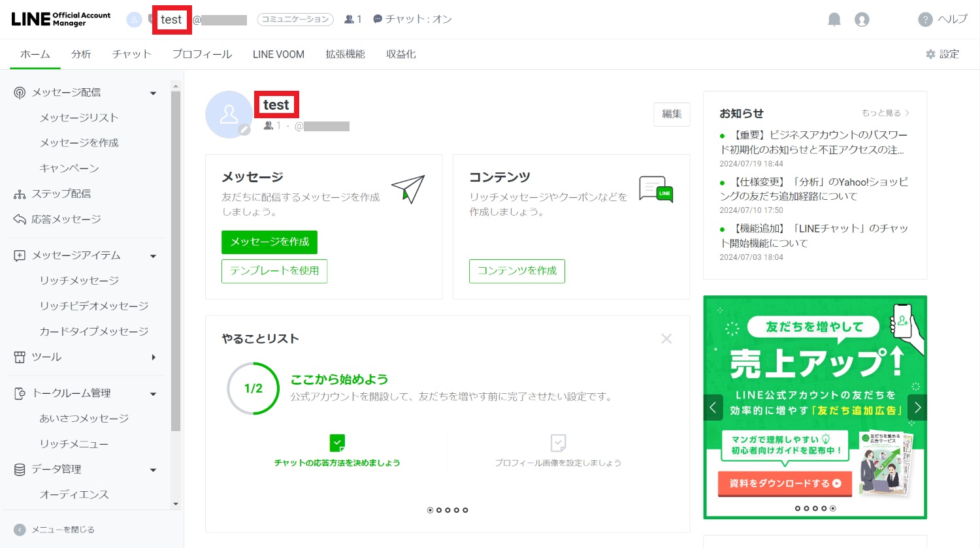Click the sidebar vertical scrollbar thumb
The height and width of the screenshot is (548, 980).
point(175,261)
